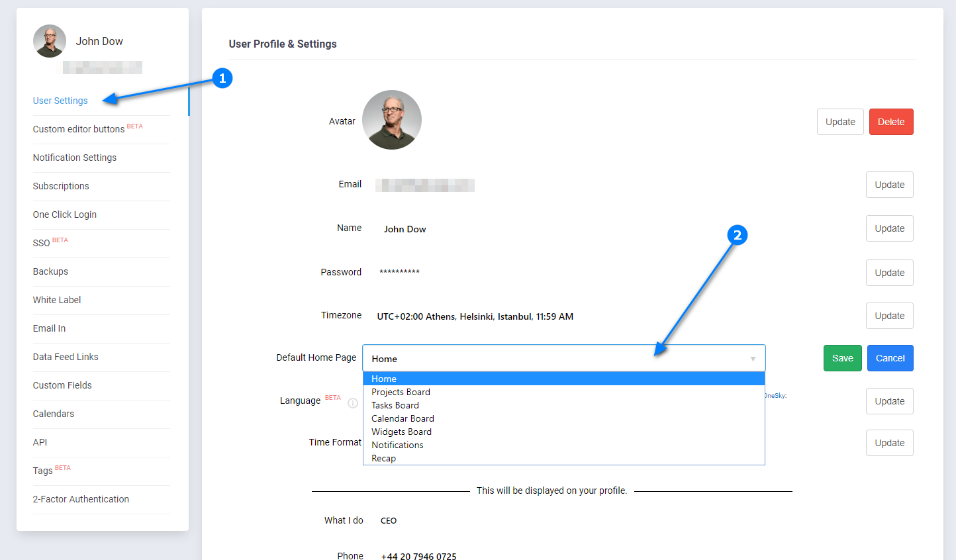Open the API settings page
Image resolution: width=956 pixels, height=560 pixels.
40,442
